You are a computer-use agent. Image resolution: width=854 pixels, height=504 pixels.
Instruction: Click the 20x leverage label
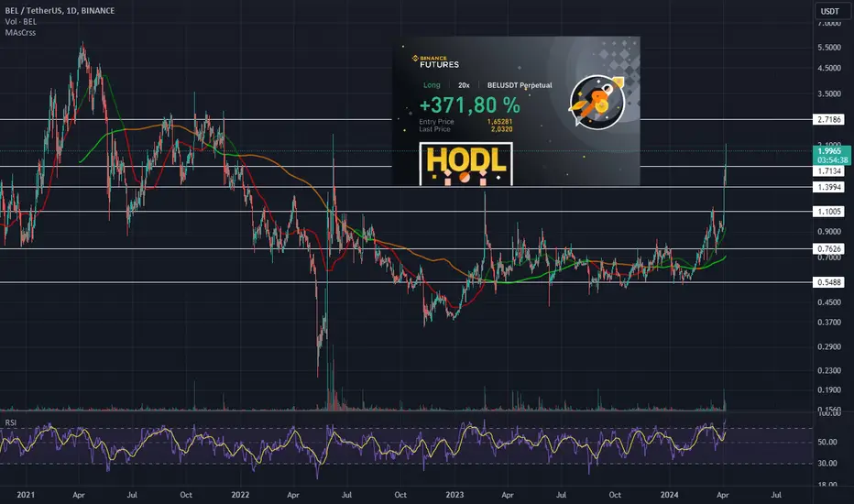pos(464,85)
